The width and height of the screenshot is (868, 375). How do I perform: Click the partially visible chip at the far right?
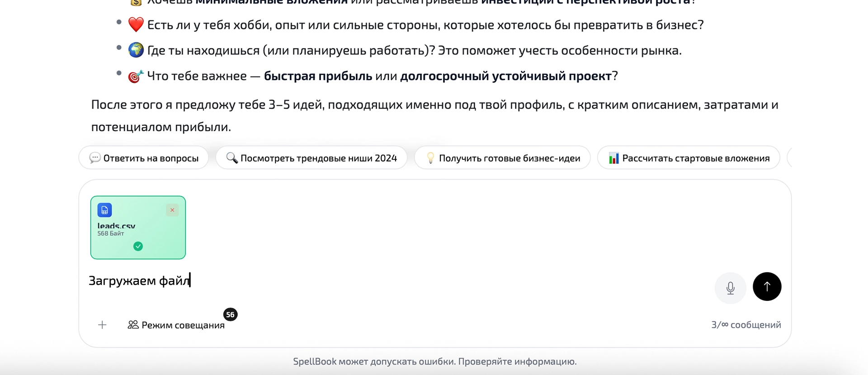pos(789,158)
